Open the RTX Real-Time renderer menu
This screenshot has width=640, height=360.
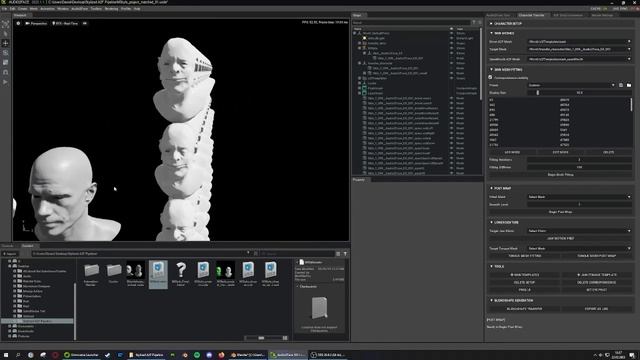coord(65,23)
